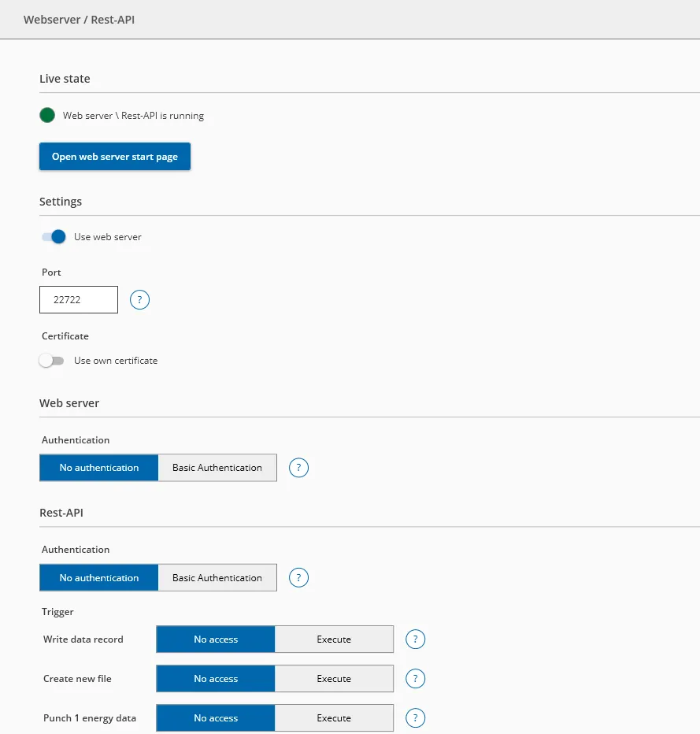Open help icon for Write data record
Screen dimensions: 700x734
(x=415, y=639)
